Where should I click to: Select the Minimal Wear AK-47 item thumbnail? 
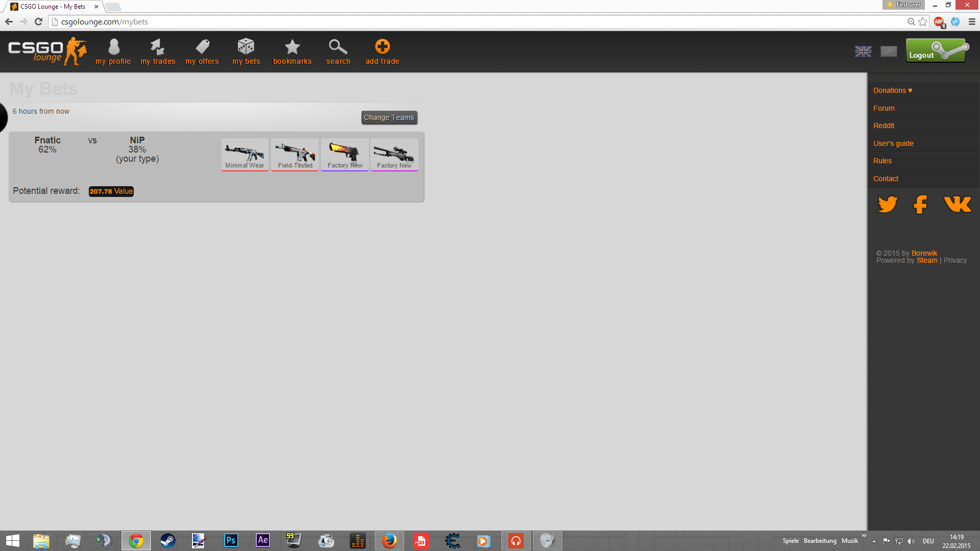pyautogui.click(x=244, y=154)
